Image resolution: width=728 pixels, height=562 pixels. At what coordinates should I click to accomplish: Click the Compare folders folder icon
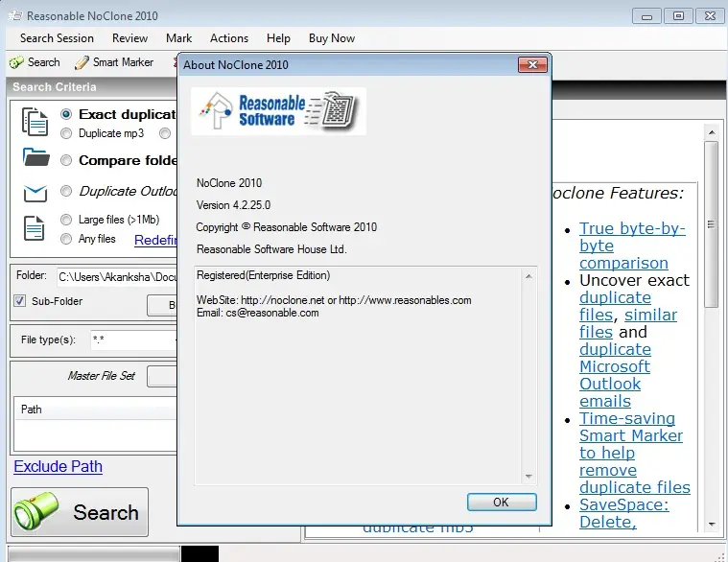pos(36,157)
